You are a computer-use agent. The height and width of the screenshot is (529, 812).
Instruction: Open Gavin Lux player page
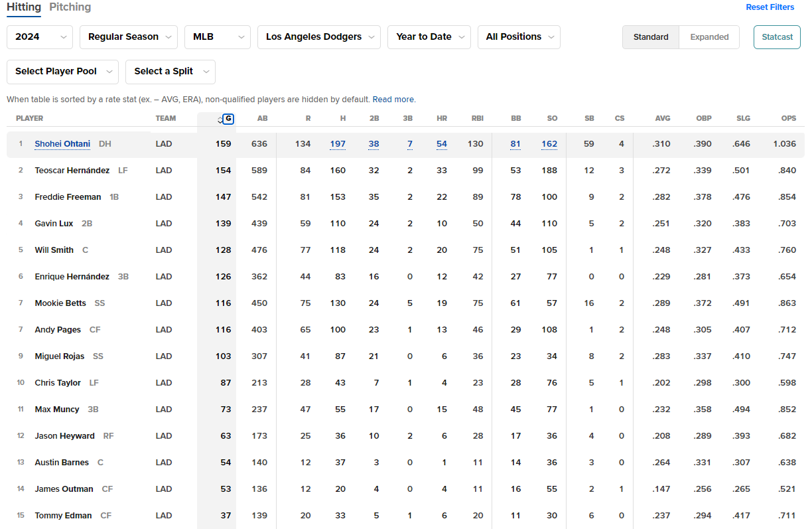click(54, 224)
